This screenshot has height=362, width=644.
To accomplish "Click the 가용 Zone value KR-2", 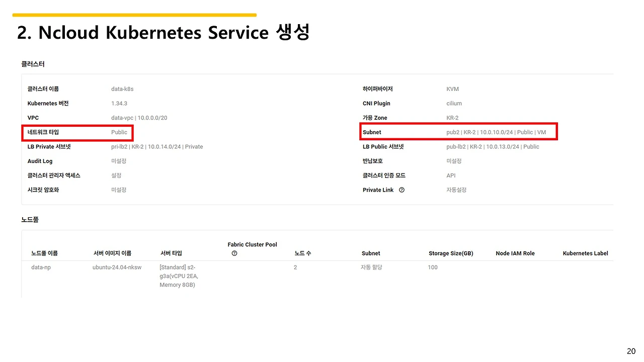I will tap(452, 118).
